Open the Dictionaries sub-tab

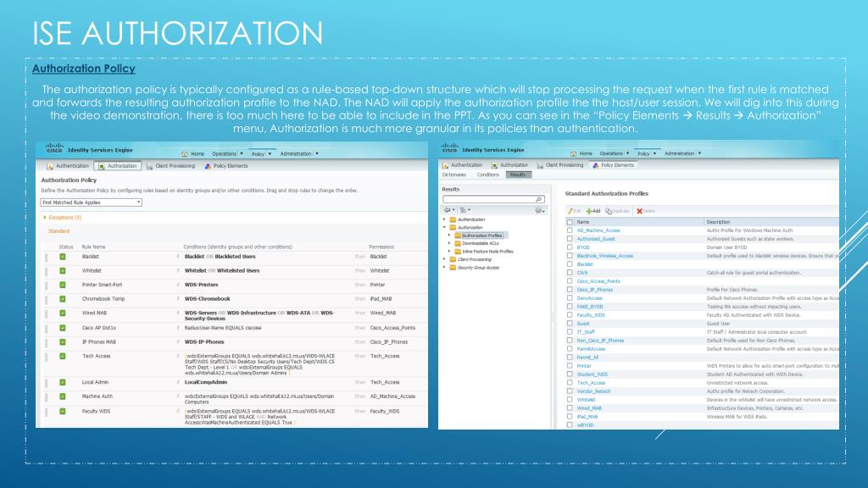click(454, 175)
